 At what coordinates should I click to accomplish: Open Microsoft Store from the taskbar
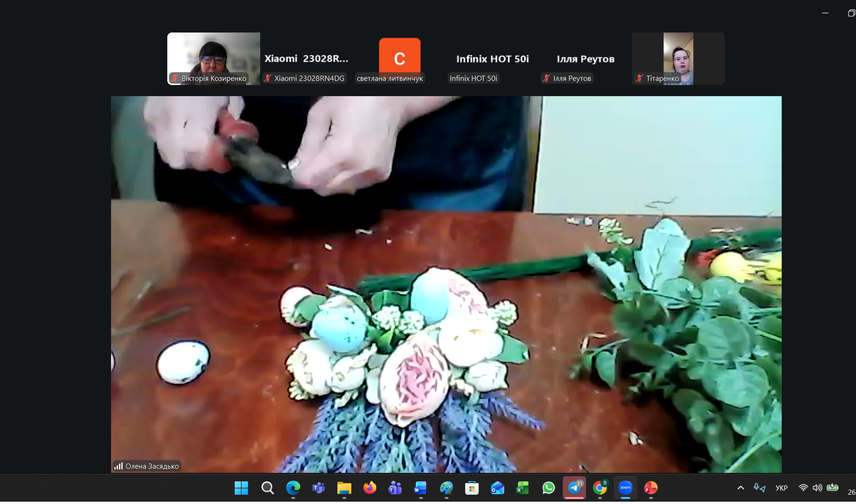click(472, 488)
